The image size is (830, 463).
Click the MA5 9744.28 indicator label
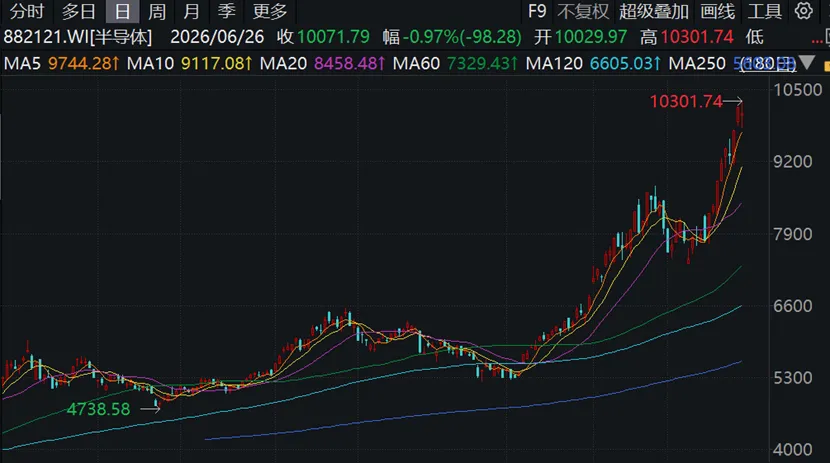point(61,63)
